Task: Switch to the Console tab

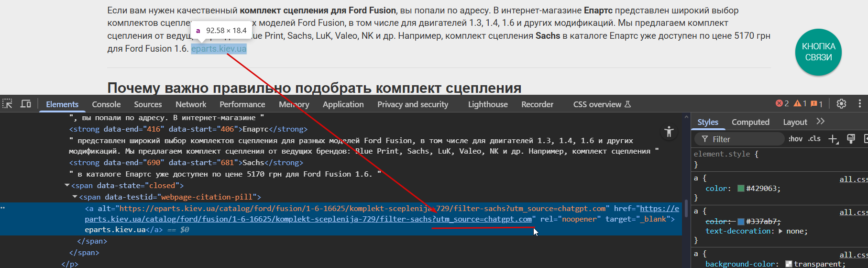Action: coord(106,104)
